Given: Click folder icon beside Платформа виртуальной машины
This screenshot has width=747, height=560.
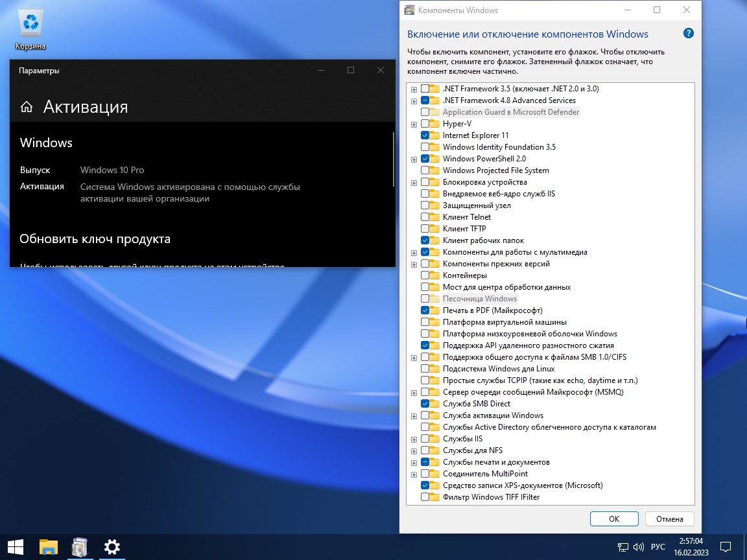Looking at the screenshot, I should click(x=434, y=322).
